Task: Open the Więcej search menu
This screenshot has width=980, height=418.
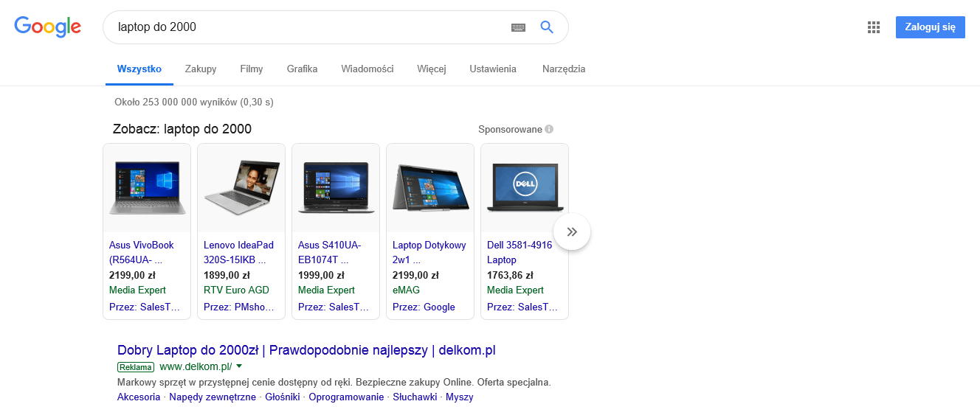Action: pyautogui.click(x=431, y=69)
